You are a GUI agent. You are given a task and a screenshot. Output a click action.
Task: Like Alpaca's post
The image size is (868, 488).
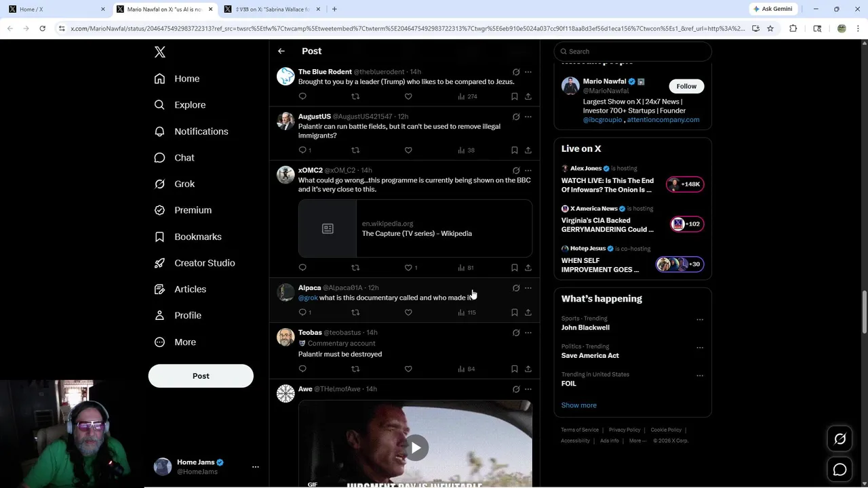click(x=408, y=312)
